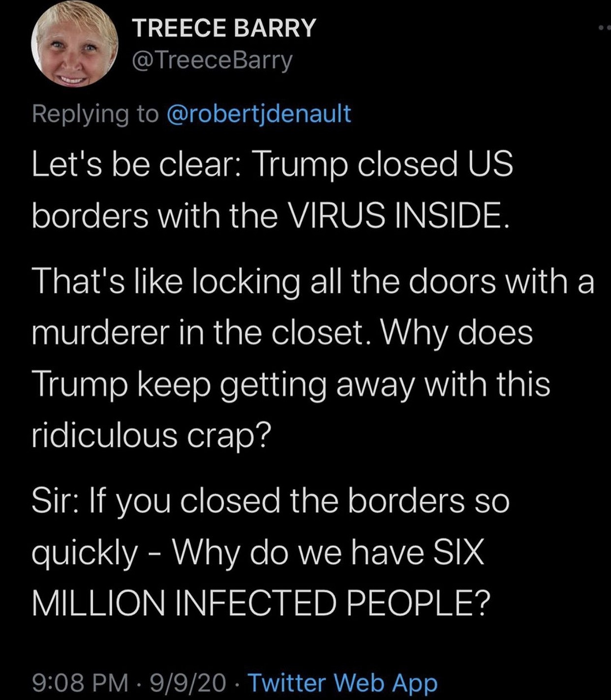Viewport: 611px width, 700px height.
Task: Open the TREECE BARRY display name
Action: pyautogui.click(x=224, y=28)
